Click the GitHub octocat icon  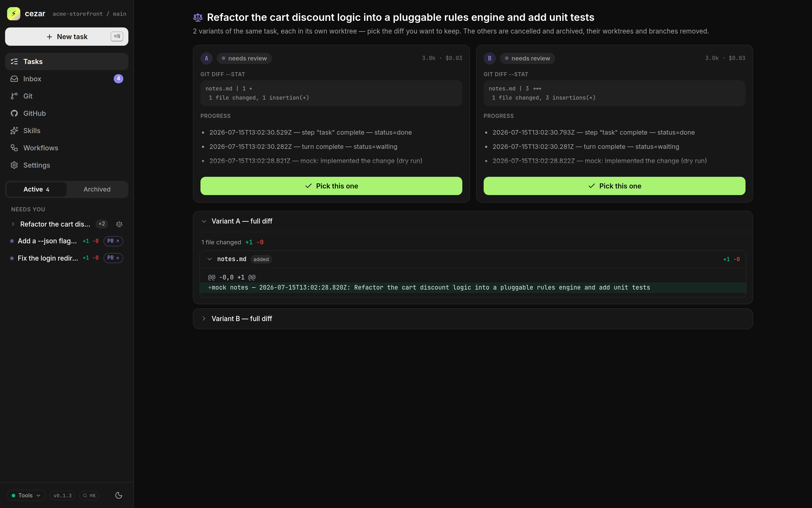[14, 113]
